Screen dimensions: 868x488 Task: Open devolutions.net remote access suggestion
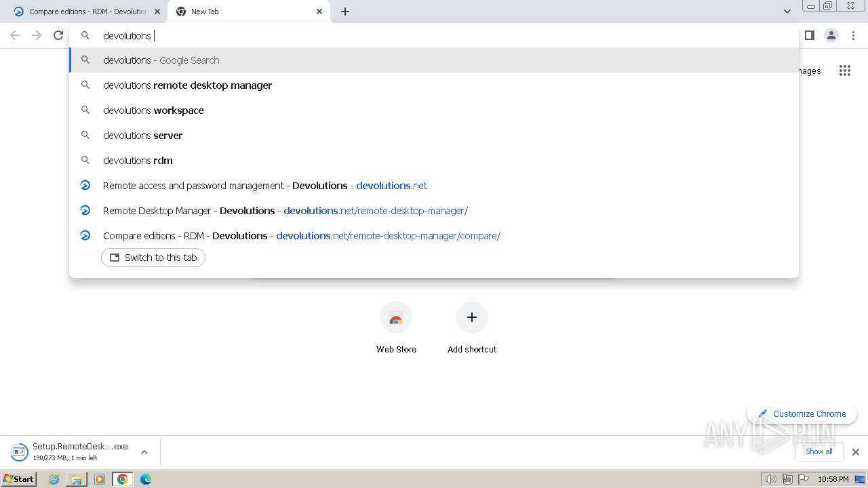tap(434, 186)
